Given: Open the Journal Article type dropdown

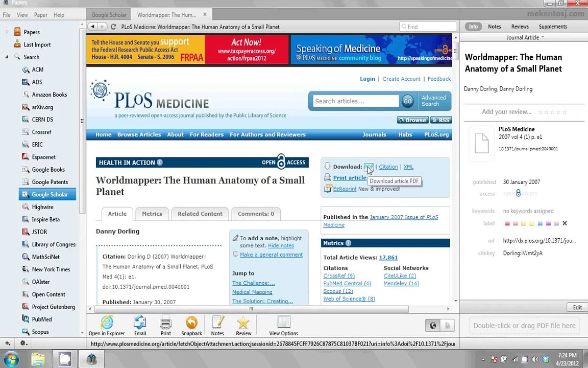Looking at the screenshot, I should [525, 37].
